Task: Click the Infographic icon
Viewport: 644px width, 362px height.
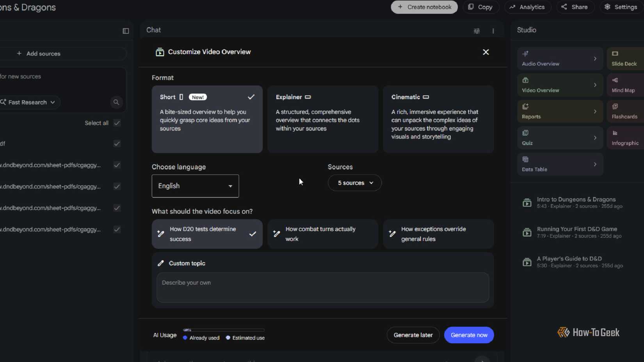Action: point(615,133)
